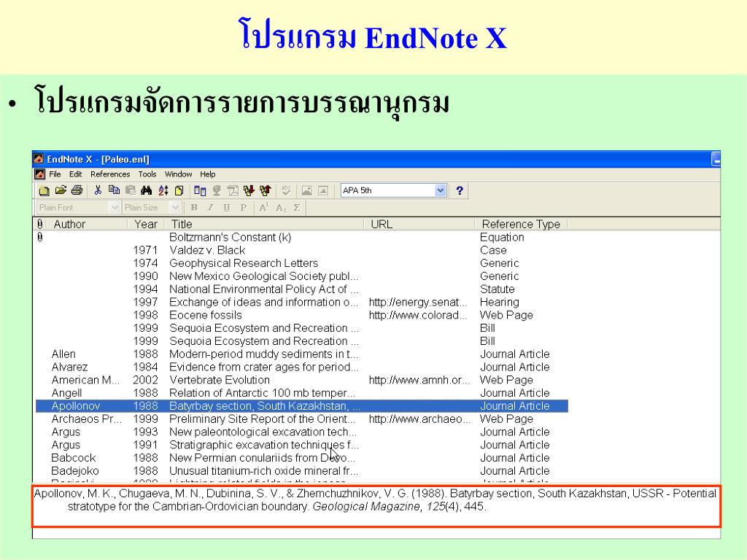Click the yellow pages icon beside Sort
Image resolution: width=747 pixels, height=560 pixels.
(179, 190)
